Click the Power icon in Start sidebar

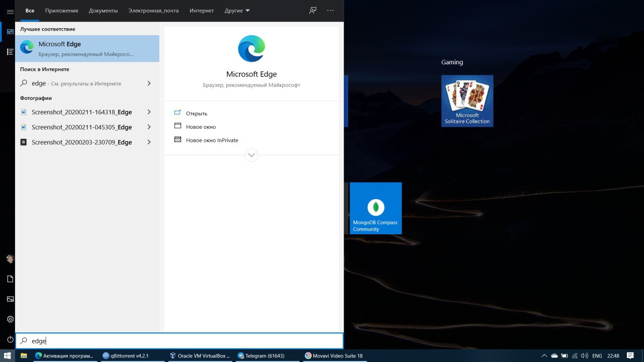coord(10,339)
